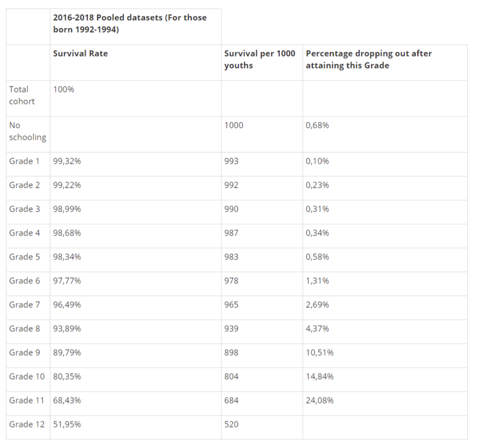
Task: Click the Percentage dropping out header
Action: tap(369, 59)
